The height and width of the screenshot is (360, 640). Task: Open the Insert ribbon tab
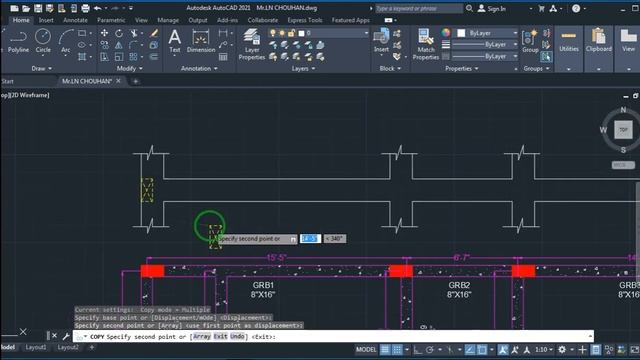coord(46,20)
